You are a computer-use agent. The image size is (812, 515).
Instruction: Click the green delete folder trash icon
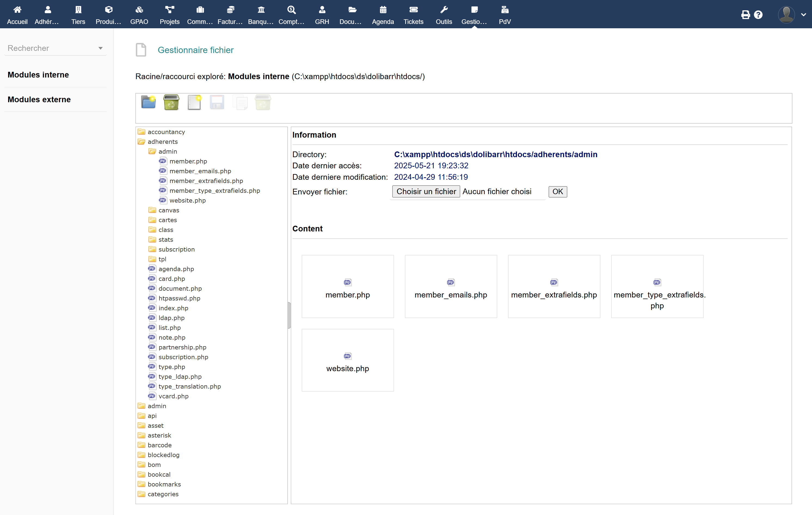click(171, 102)
